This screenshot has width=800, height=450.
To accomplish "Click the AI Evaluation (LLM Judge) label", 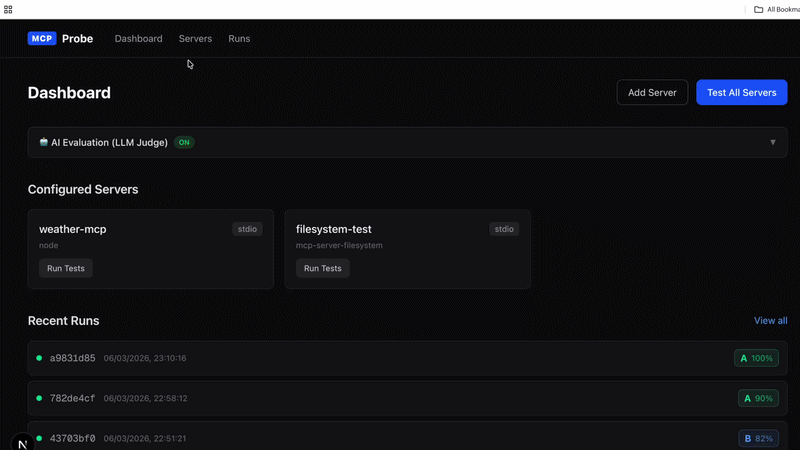I will point(109,142).
